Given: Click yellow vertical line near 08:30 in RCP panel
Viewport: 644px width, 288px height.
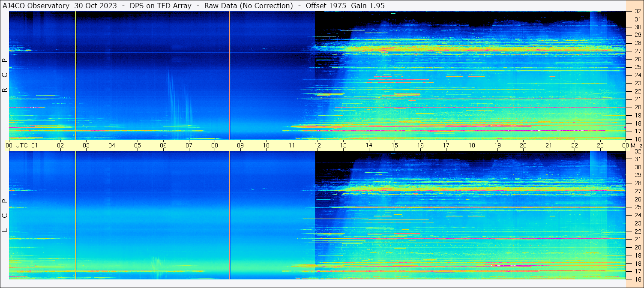Looking at the screenshot, I should [230, 75].
